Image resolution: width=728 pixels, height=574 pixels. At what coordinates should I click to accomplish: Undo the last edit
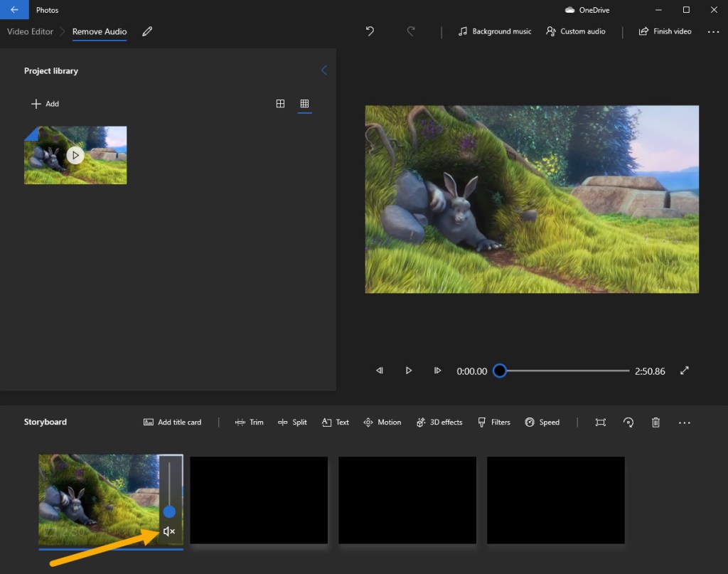[x=370, y=31]
